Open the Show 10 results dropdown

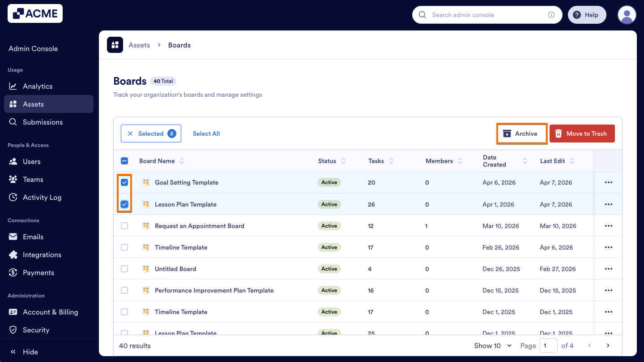coord(492,345)
